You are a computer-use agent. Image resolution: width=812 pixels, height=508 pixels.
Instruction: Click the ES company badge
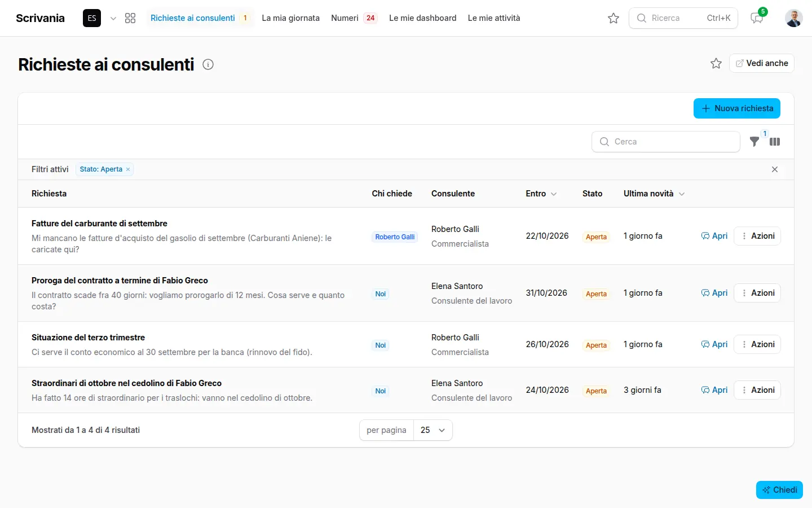coord(92,18)
